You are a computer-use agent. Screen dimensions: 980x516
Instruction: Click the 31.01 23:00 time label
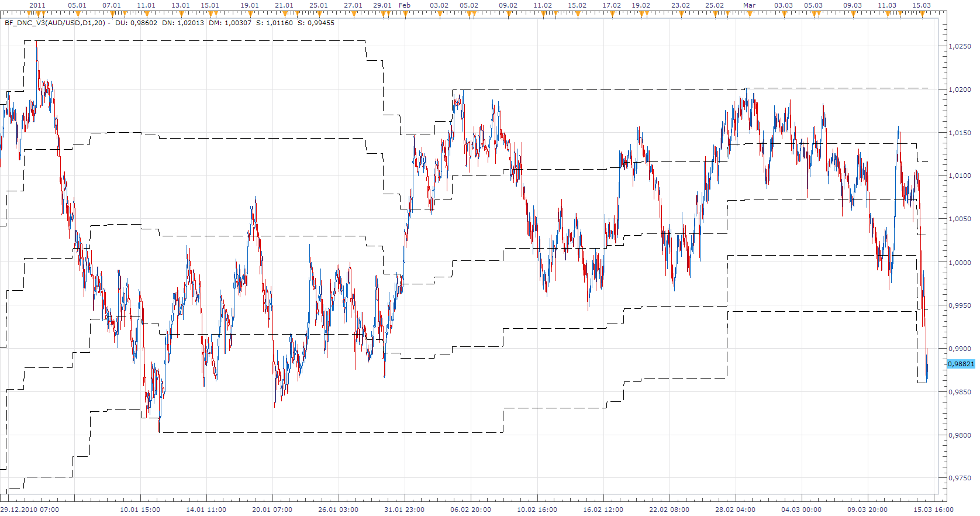(x=404, y=510)
